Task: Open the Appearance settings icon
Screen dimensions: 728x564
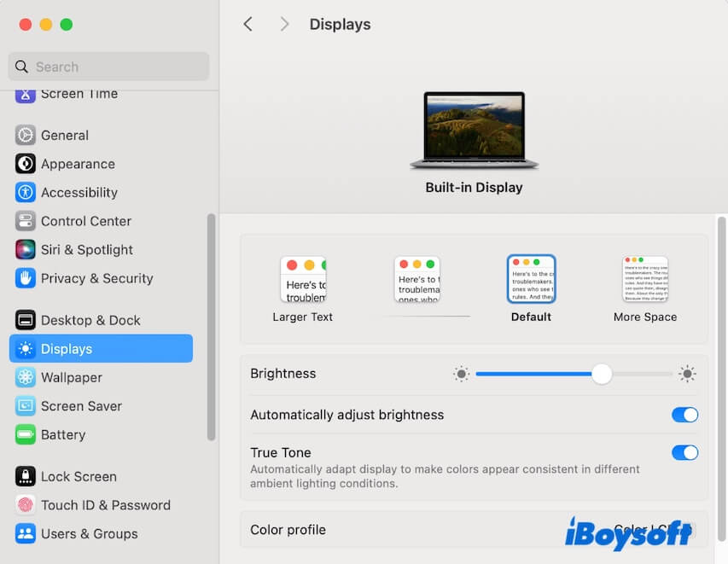Action: [x=26, y=164]
